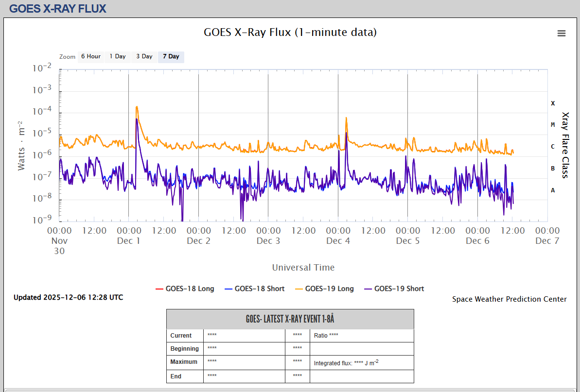Set zoom range to 6 Hour

tap(91, 56)
